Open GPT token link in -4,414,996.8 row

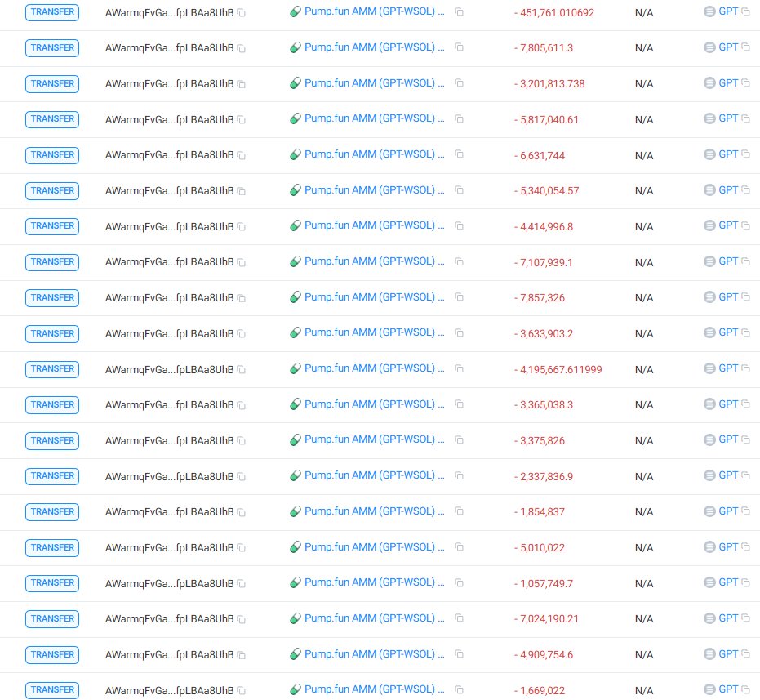pyautogui.click(x=728, y=226)
